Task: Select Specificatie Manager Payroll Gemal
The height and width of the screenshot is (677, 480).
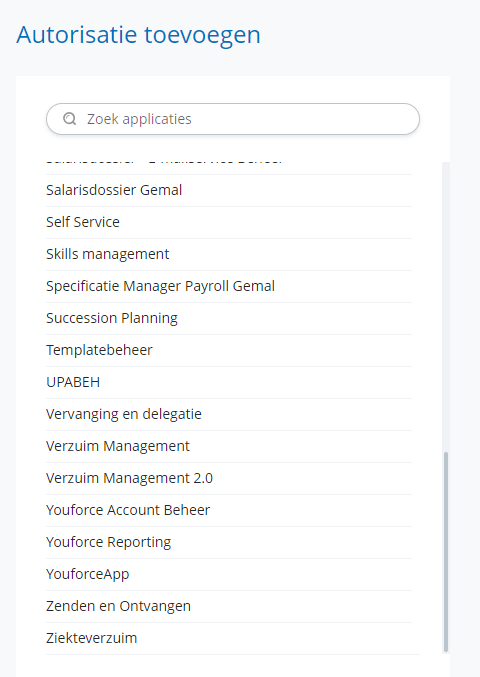Action: pyautogui.click(x=229, y=286)
